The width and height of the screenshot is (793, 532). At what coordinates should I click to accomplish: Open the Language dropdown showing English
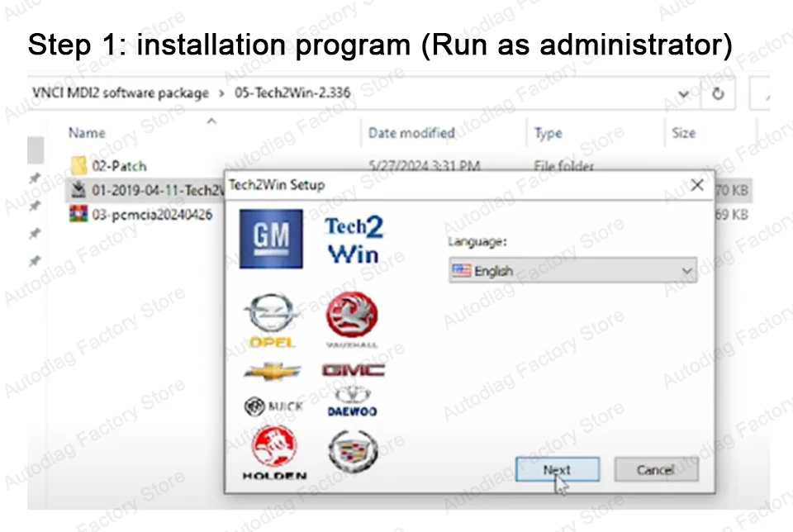point(572,271)
